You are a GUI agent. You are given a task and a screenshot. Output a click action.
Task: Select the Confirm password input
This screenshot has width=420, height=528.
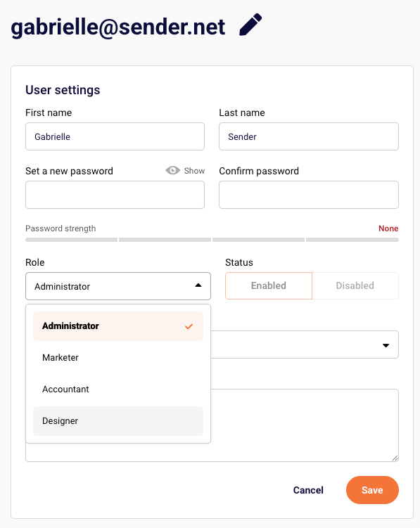(x=309, y=195)
